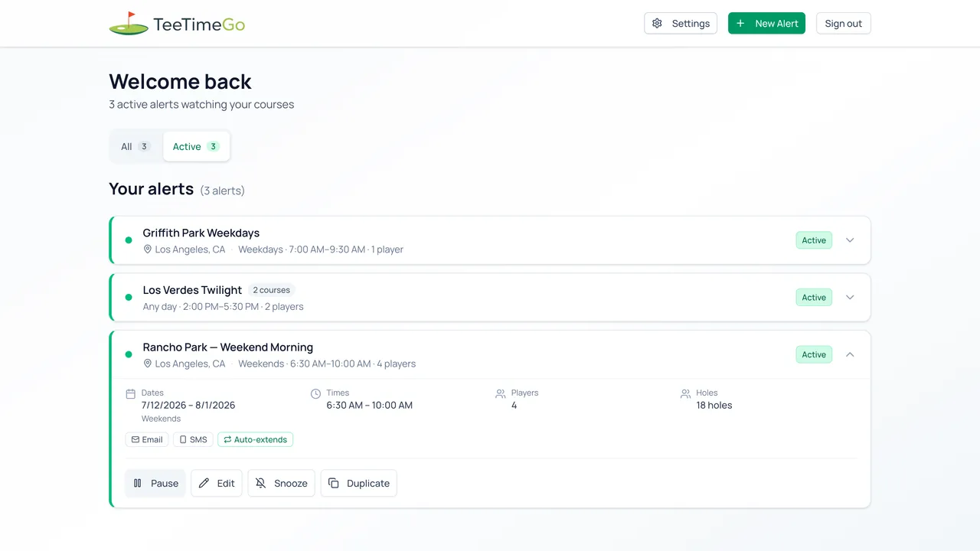Click the Duplicate copy icon

click(x=334, y=484)
